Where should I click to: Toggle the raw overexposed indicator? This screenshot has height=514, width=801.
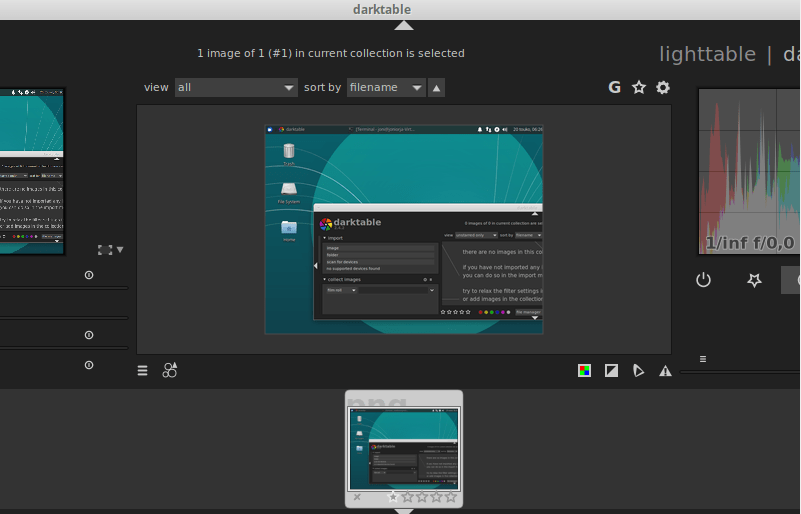pos(584,371)
